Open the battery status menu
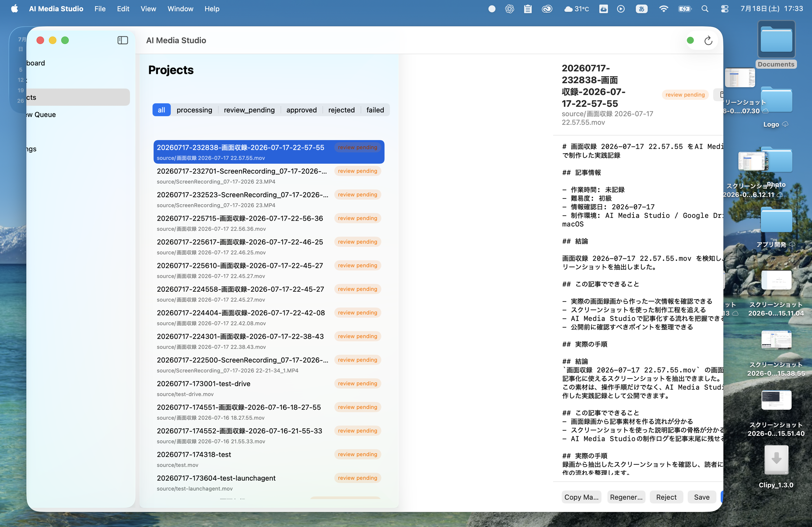 685,9
